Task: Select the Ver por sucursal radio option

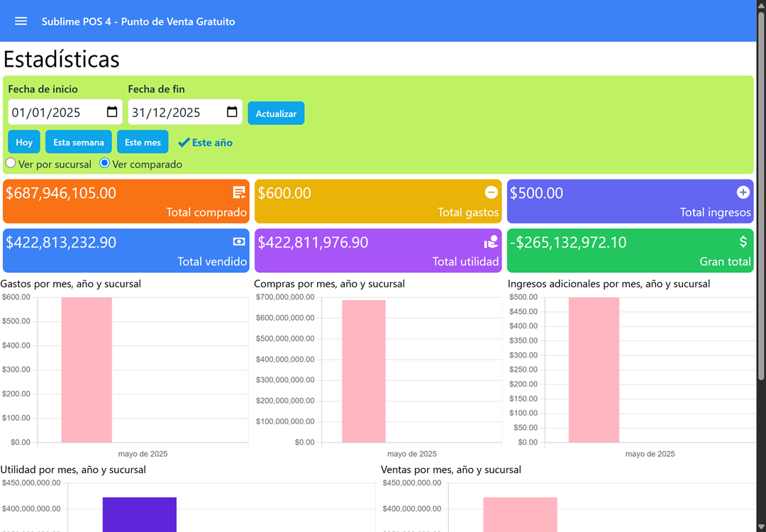Action: (11, 163)
